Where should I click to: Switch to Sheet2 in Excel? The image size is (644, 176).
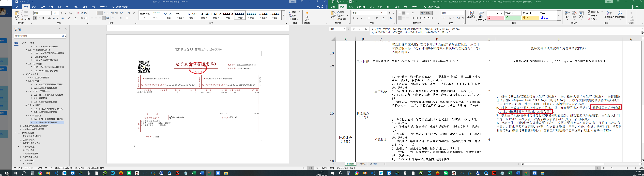coord(362,164)
